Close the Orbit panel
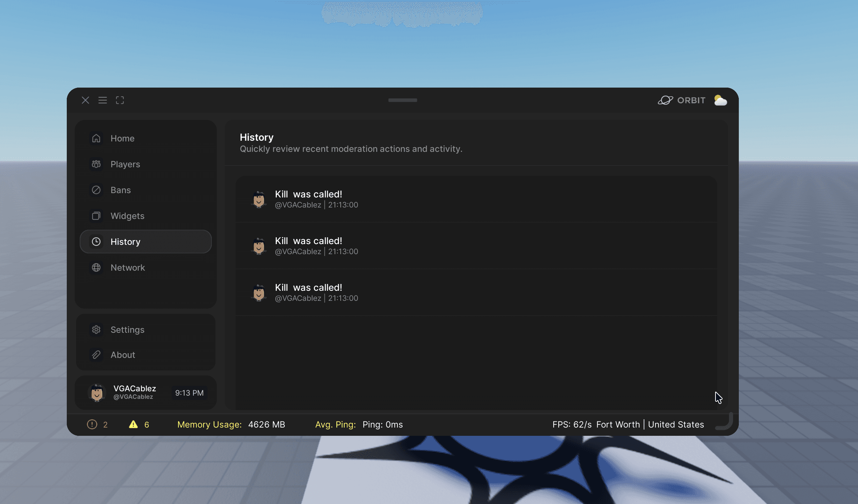Screen dimensions: 858x504 coord(85,100)
